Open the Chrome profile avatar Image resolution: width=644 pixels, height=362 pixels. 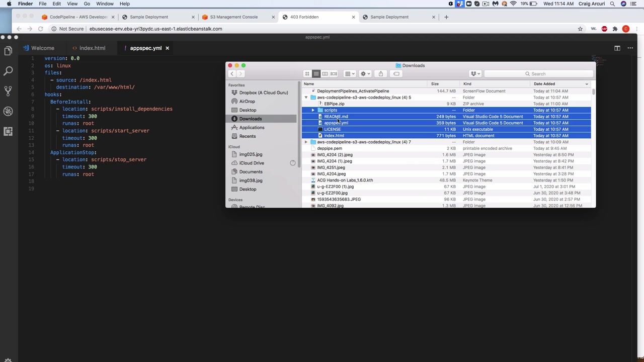626,29
